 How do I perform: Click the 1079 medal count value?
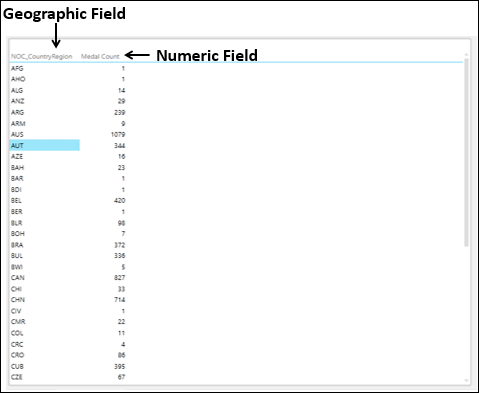[x=118, y=134]
